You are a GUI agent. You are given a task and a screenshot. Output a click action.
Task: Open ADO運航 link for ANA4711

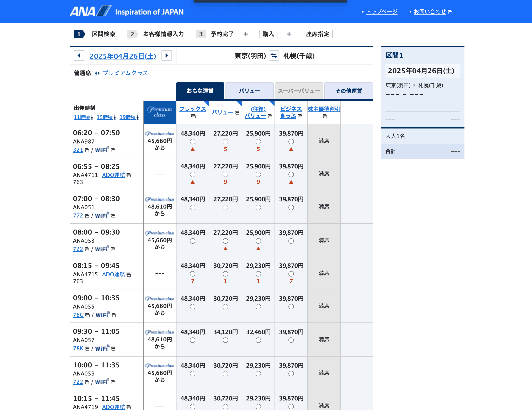coord(113,175)
